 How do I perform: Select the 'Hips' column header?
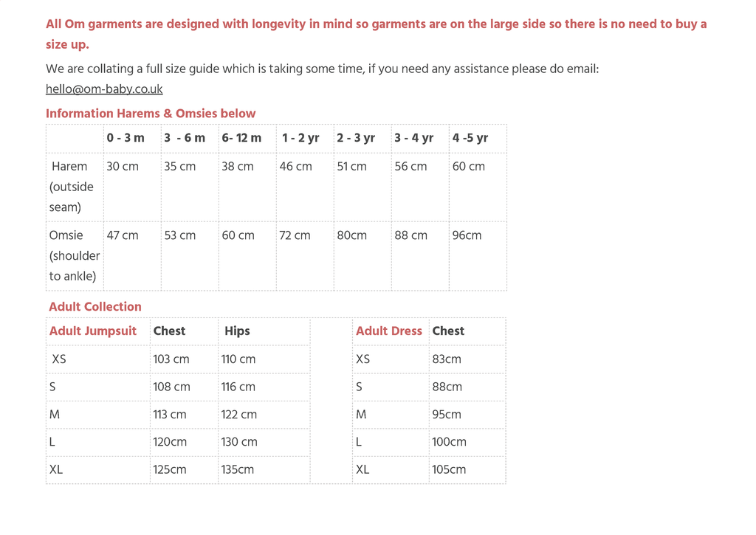point(237,331)
